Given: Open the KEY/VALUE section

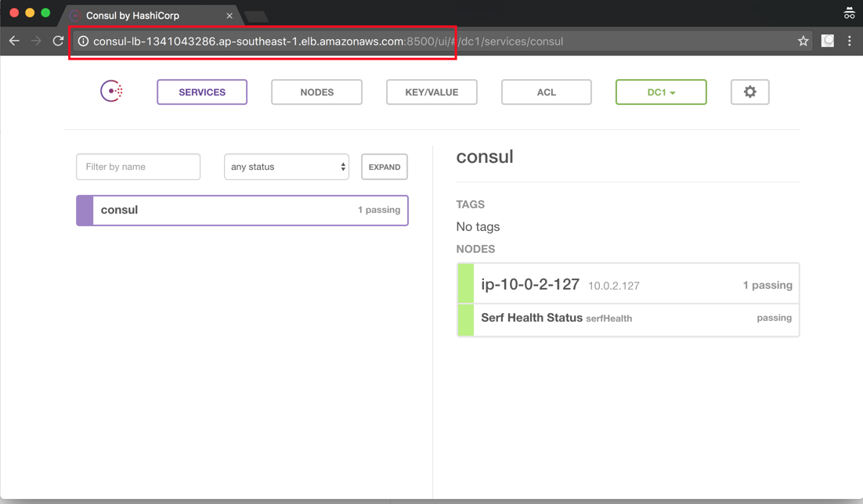Looking at the screenshot, I should 431,92.
